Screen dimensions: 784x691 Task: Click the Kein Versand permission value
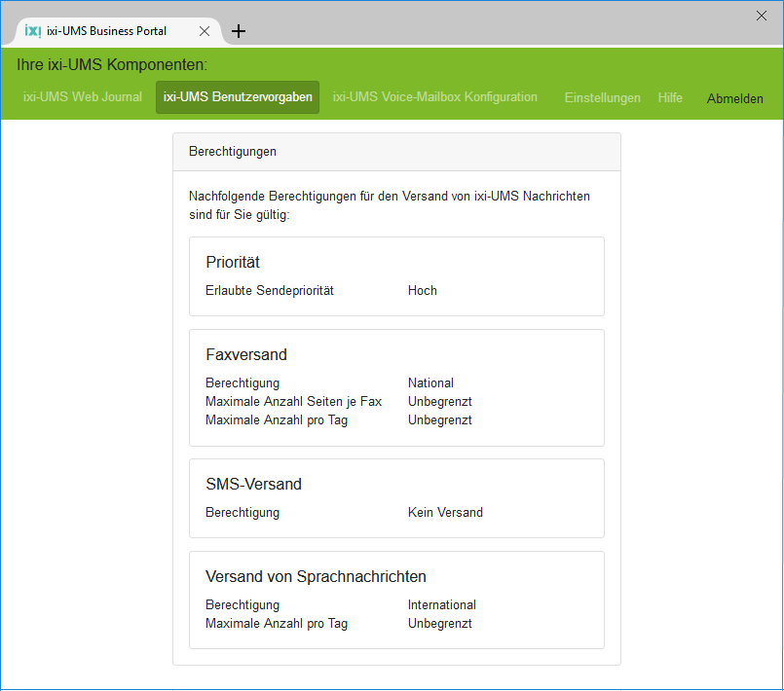pyautogui.click(x=445, y=513)
